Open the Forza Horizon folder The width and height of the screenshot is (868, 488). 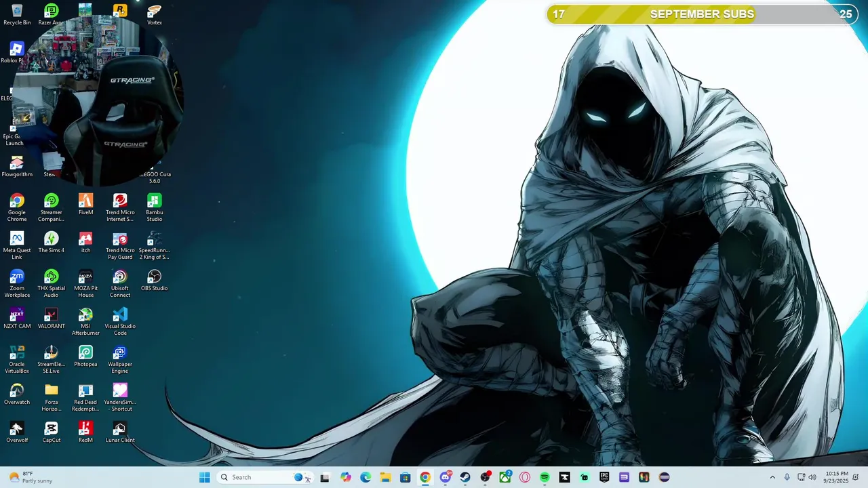(x=51, y=397)
